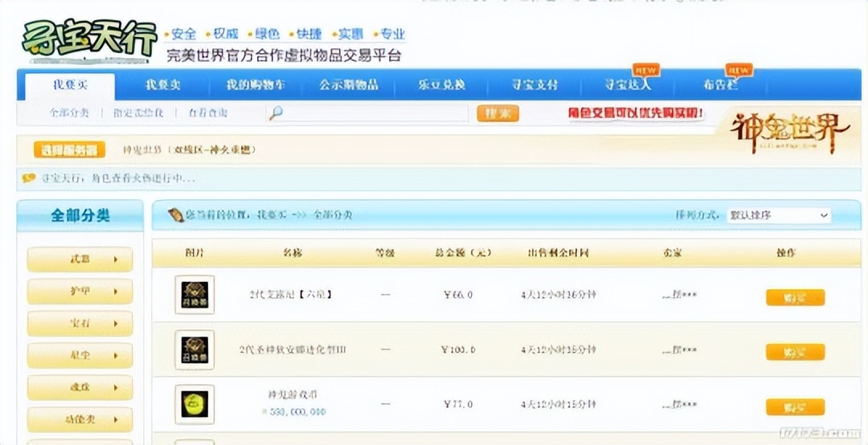Screen dimensions: 868x445
Task: Select 全部分类 in the sub-navigation bar
Action: point(69,113)
